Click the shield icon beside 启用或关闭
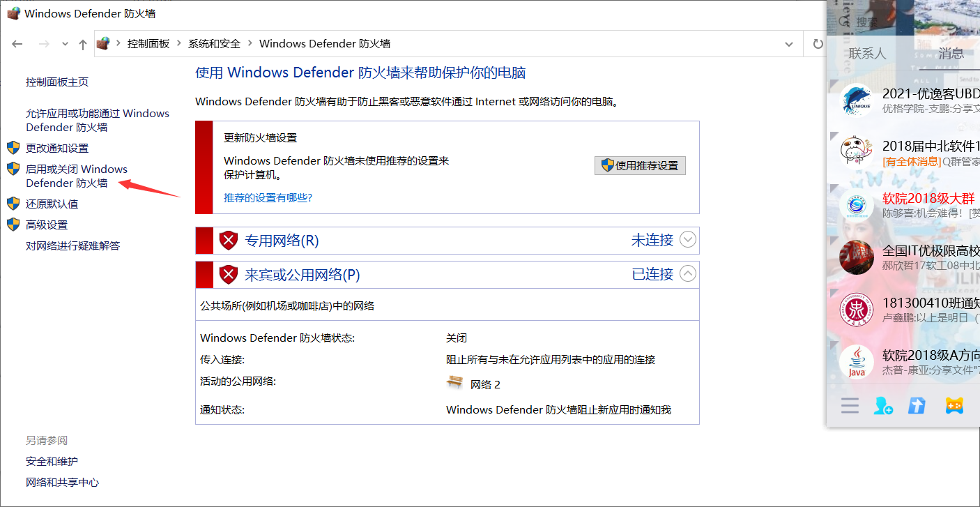The image size is (980, 507). (13, 168)
